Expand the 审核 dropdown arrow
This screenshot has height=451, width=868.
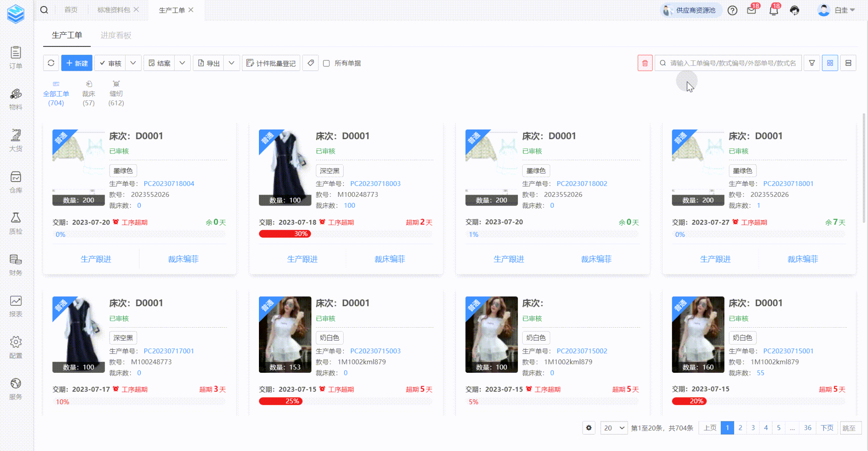(133, 63)
